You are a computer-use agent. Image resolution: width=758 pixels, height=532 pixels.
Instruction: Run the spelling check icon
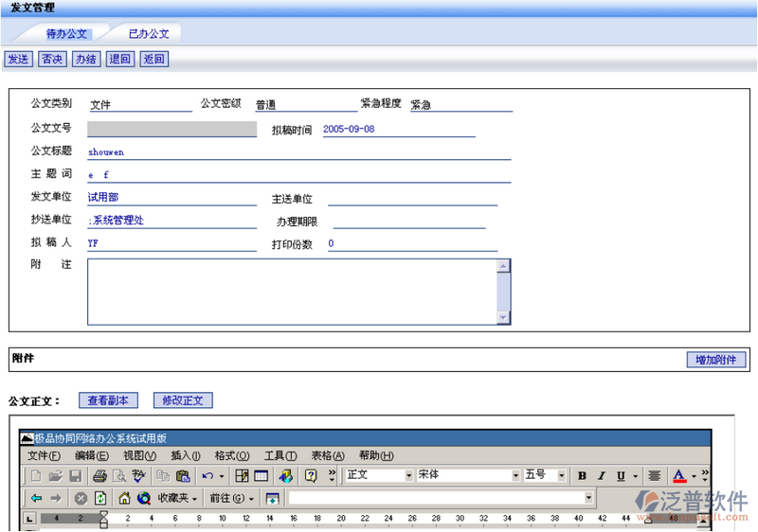[x=138, y=476]
